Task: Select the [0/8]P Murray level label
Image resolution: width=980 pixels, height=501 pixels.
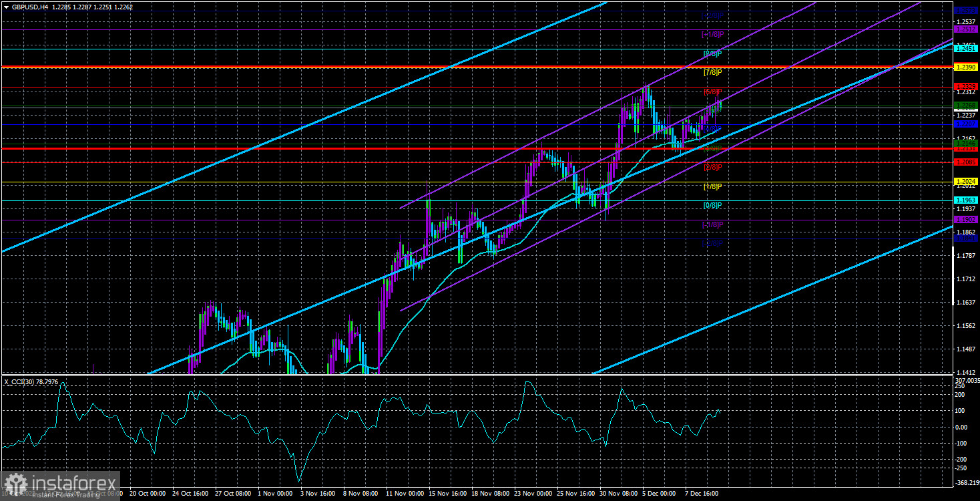Action: [712, 205]
